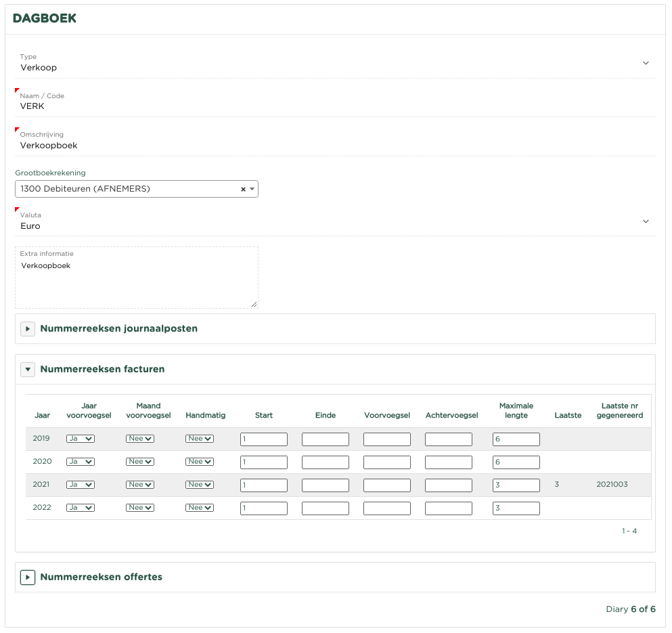This screenshot has width=672, height=633.
Task: Click the Einde field for year 2019
Action: click(326, 439)
